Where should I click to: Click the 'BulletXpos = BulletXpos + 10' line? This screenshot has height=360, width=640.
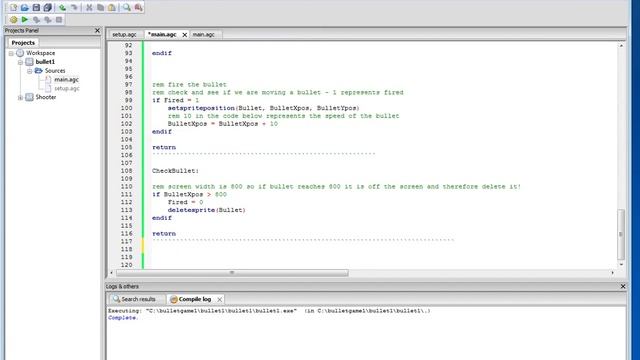tap(222, 124)
